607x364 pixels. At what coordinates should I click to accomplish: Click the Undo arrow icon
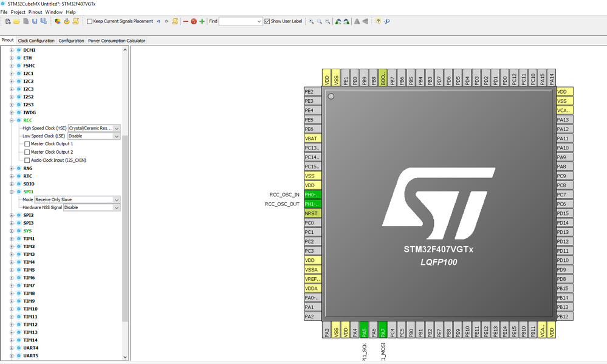(159, 21)
